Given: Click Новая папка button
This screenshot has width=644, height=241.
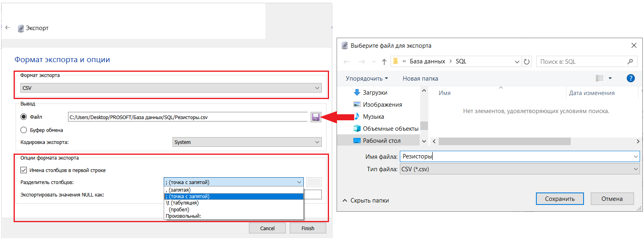Looking at the screenshot, I should pos(420,79).
